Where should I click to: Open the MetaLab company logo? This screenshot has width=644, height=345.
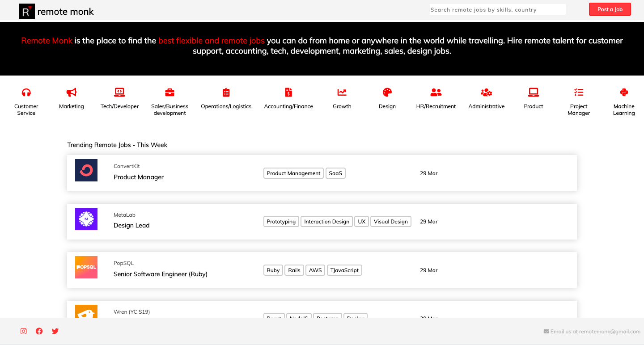point(86,219)
